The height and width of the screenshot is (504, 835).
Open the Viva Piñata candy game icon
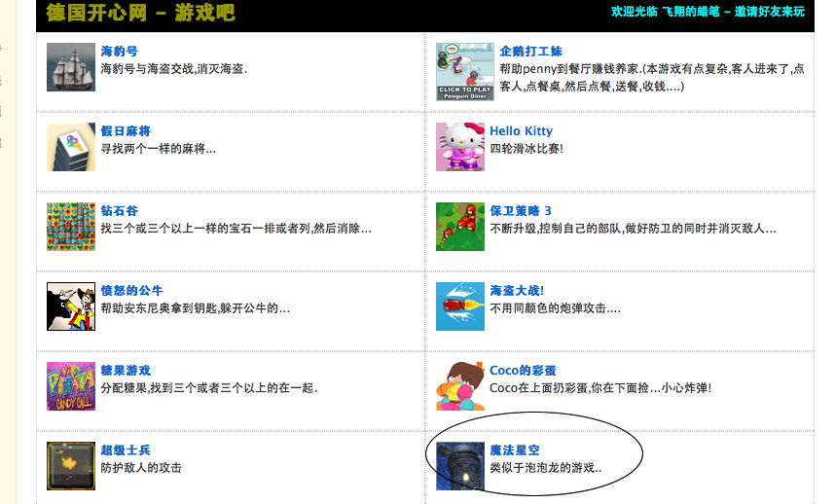click(x=71, y=386)
